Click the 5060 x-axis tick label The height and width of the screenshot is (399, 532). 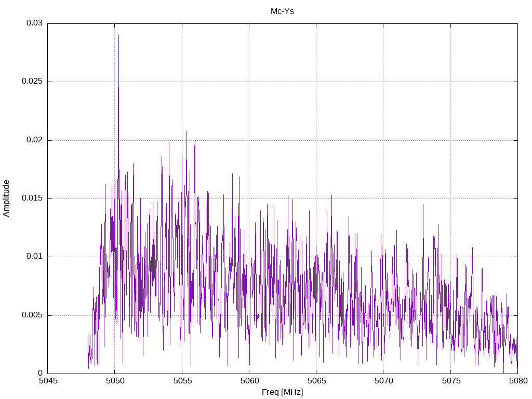coord(249,381)
